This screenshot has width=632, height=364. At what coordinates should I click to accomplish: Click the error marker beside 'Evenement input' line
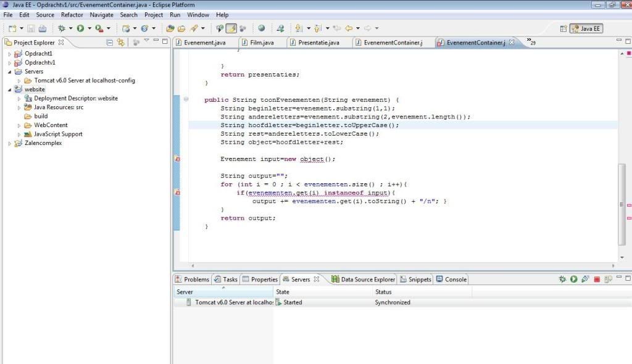177,159
